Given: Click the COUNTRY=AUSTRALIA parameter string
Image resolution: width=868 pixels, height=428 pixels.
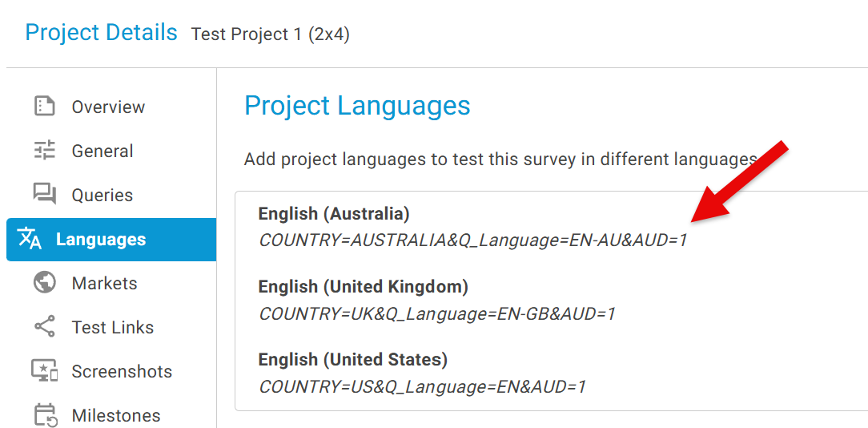Looking at the screenshot, I should pos(472,240).
